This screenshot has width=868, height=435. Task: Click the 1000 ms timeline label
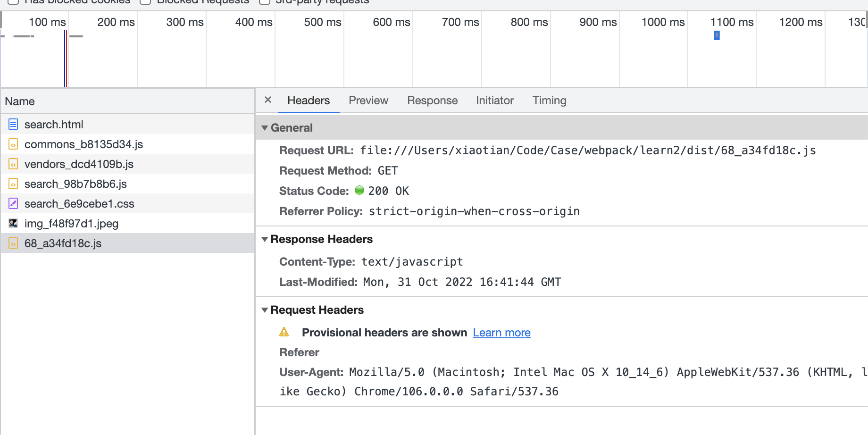point(663,22)
